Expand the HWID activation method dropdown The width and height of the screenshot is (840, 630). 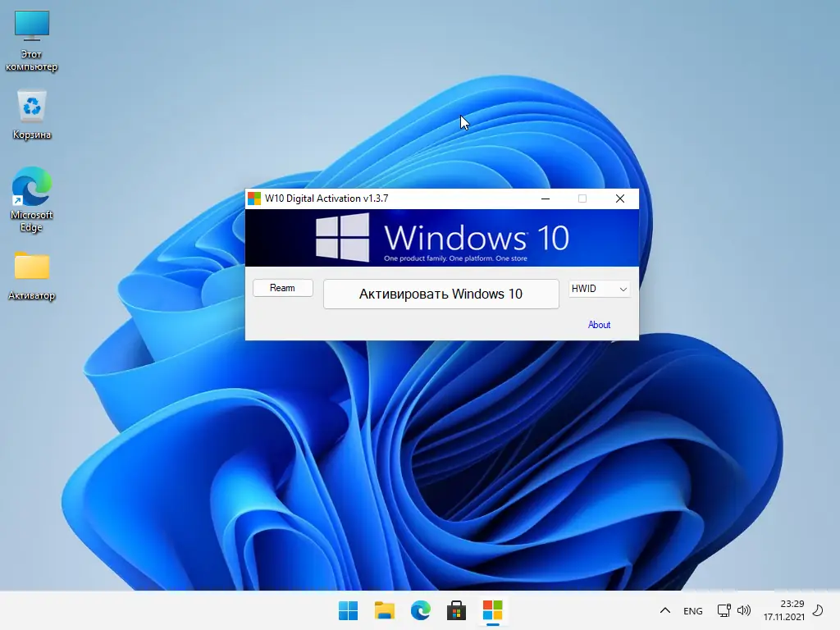coord(600,289)
